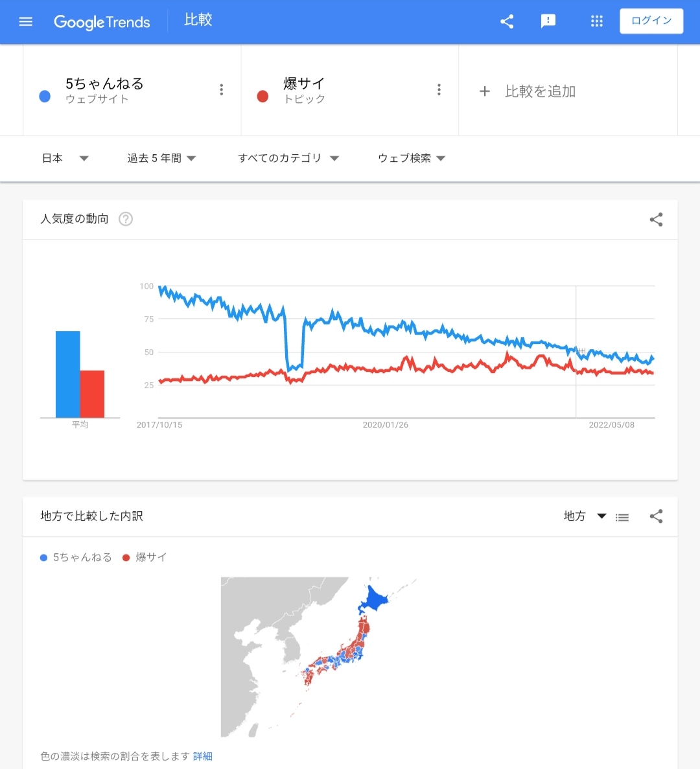Open options menu for 5ちゃんねる term
This screenshot has width=700, height=769.
(222, 90)
